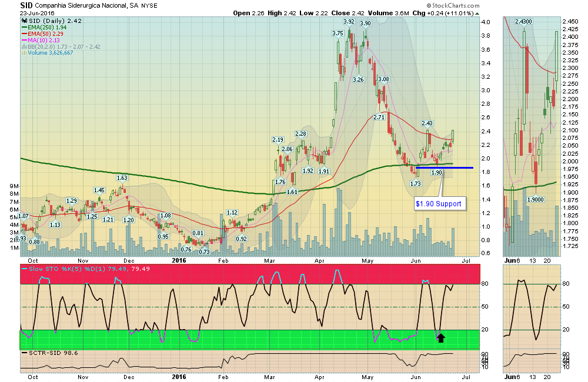Click the 2.4300 label in the zoom panel
This screenshot has height=382, width=588.
523,21
